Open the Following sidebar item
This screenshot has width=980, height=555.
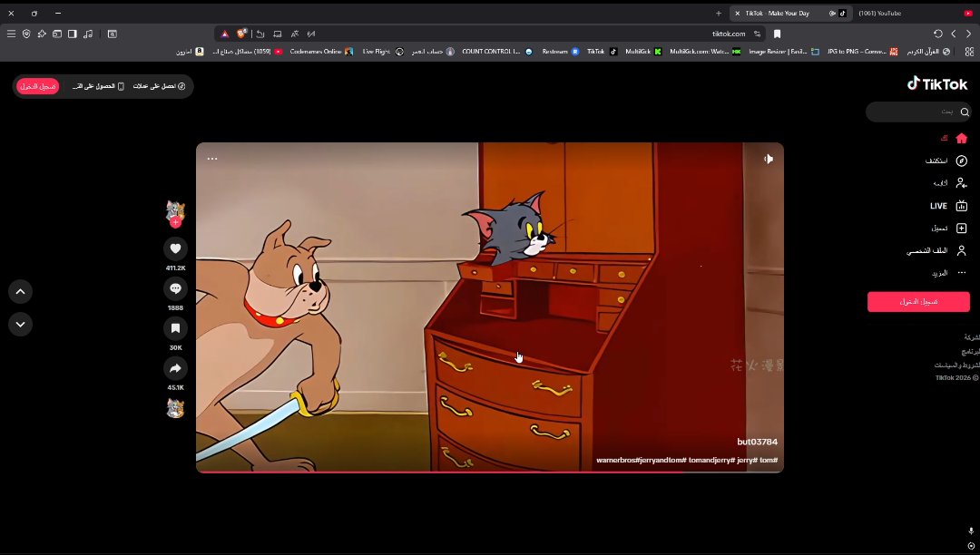950,183
